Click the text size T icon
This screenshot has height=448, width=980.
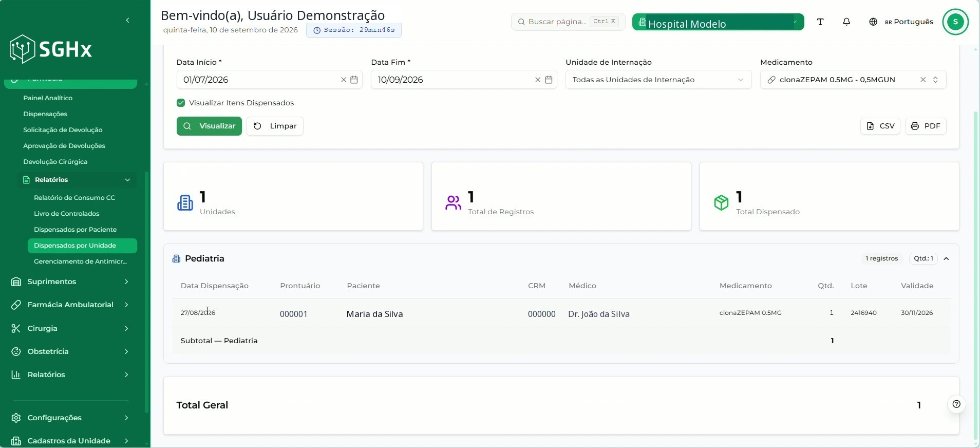[820, 22]
